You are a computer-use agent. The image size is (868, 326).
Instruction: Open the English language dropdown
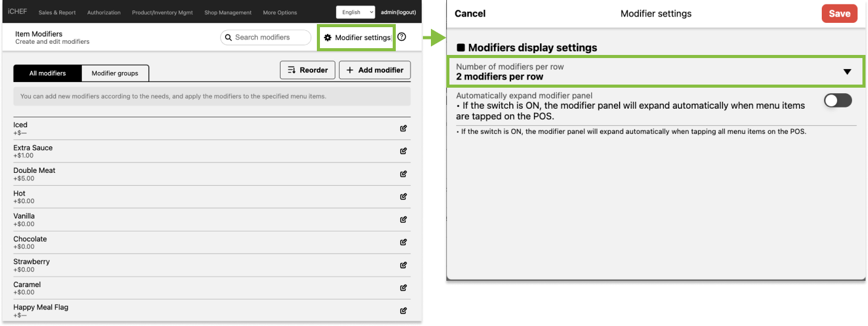tap(355, 12)
